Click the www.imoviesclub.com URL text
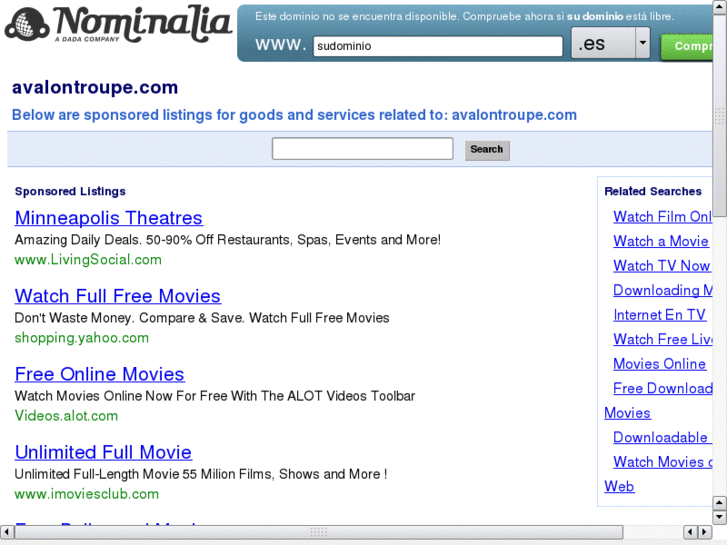Screen dimensions: 727x545 tap(87, 494)
